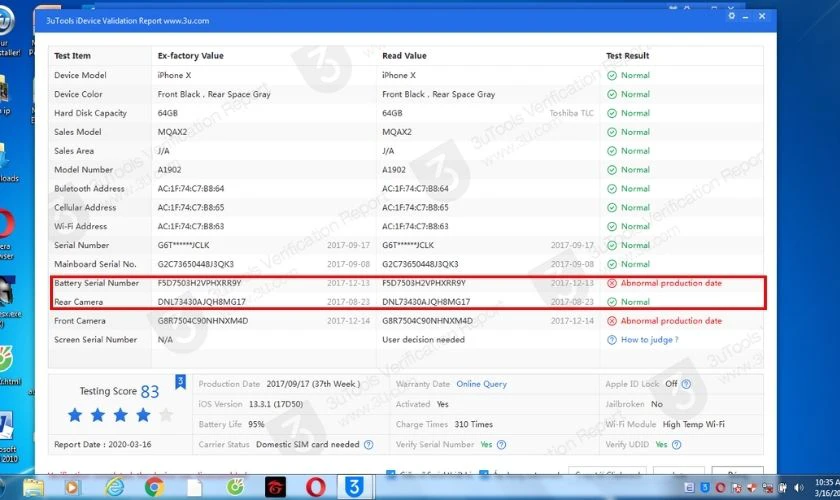840x500 pixels.
Task: Click the Toshiba TLC note in Hard Disk row
Action: click(x=571, y=113)
